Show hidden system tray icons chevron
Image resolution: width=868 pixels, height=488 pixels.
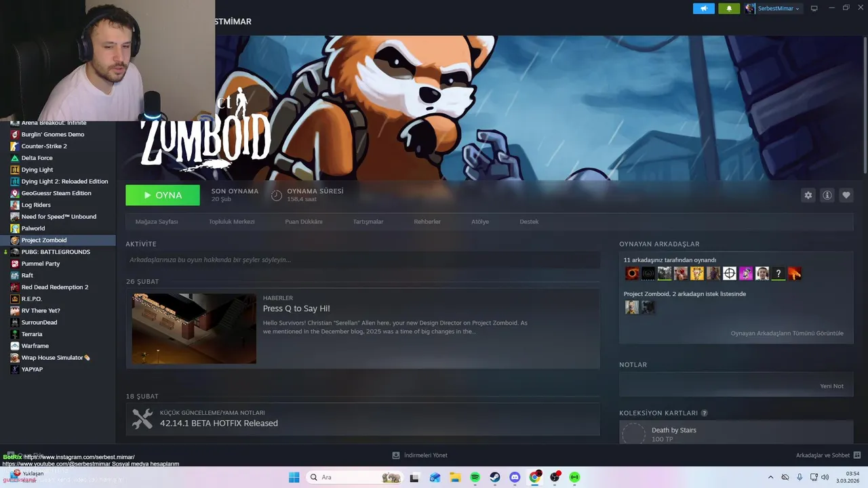[x=770, y=477]
